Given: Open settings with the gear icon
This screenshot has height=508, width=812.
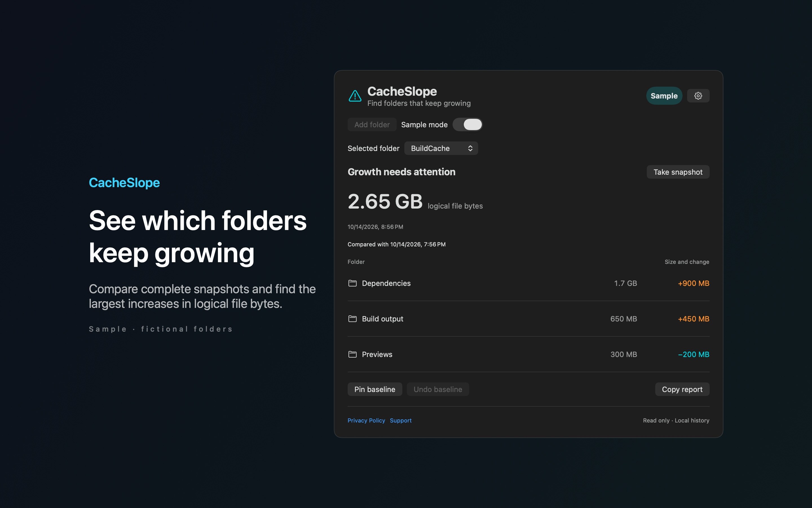Looking at the screenshot, I should [x=698, y=96].
